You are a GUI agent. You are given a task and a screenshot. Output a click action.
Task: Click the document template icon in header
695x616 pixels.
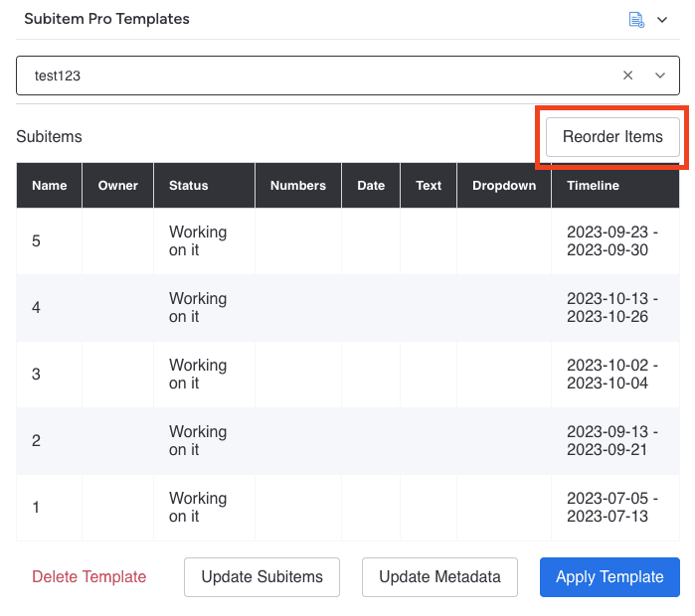(x=636, y=20)
